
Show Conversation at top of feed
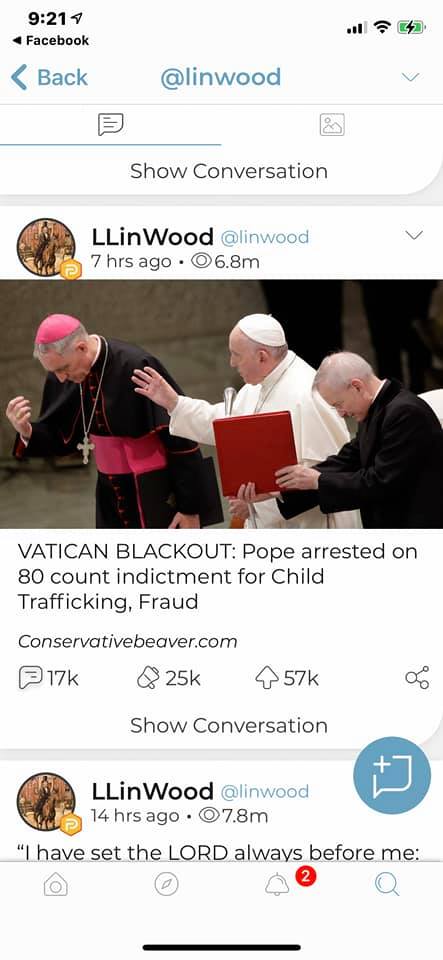click(229, 171)
